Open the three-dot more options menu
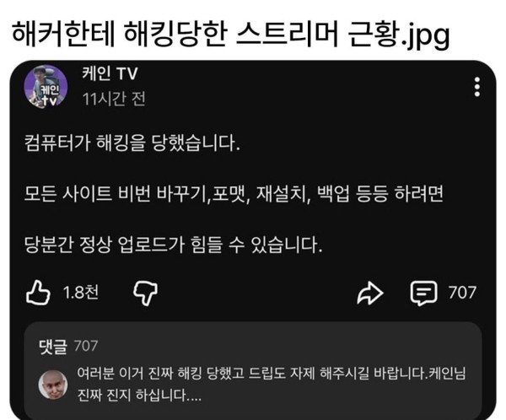 pos(477,87)
